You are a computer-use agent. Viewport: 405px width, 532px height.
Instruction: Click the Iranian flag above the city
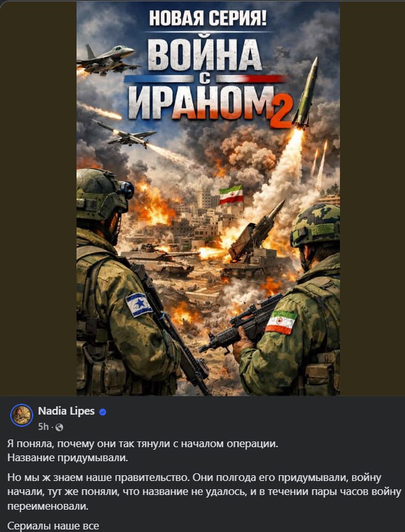tap(231, 195)
